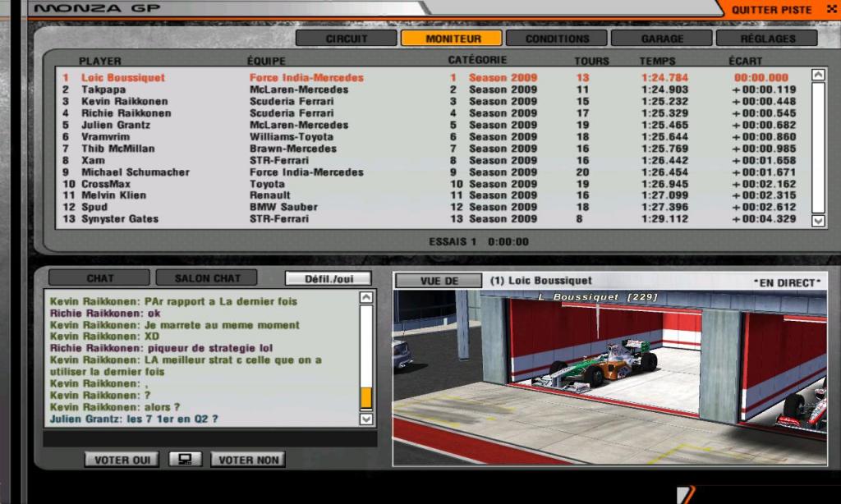Click the chat message input field
Image resolution: width=841 pixels, height=504 pixels.
pos(210,438)
